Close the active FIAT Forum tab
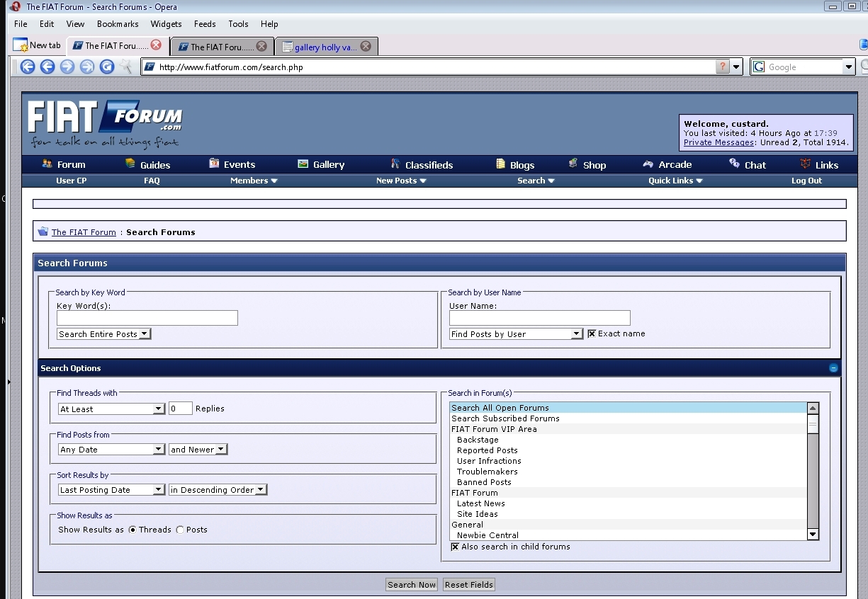Screen dimensions: 868x599 click(156, 45)
